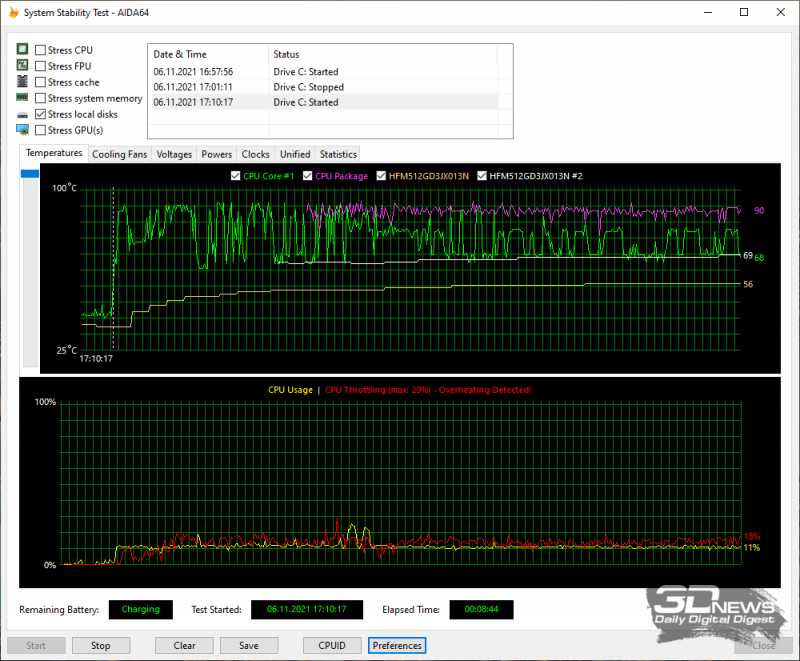
Task: Click the CPU chip icon beside Stress CPU
Action: (x=22, y=49)
